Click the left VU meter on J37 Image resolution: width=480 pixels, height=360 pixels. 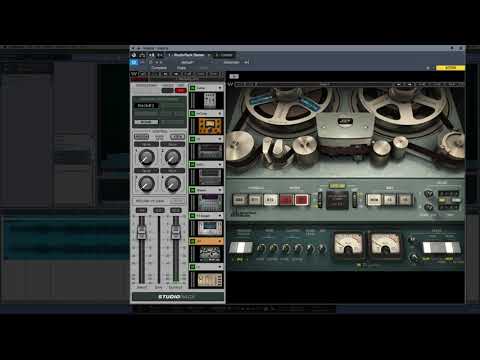click(x=348, y=245)
